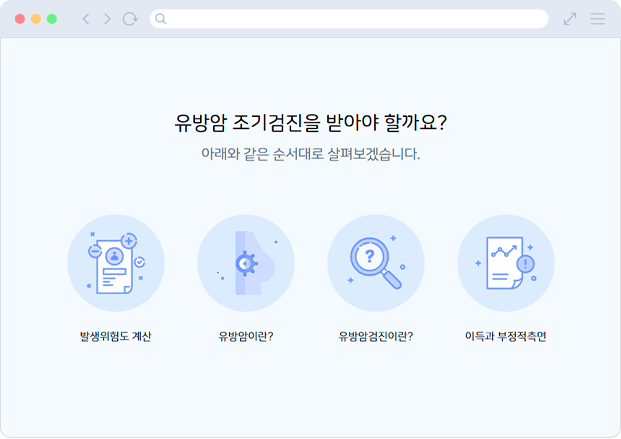Screen dimensions: 621x439
Task: Click the search magnifier in the address bar
Action: click(160, 19)
